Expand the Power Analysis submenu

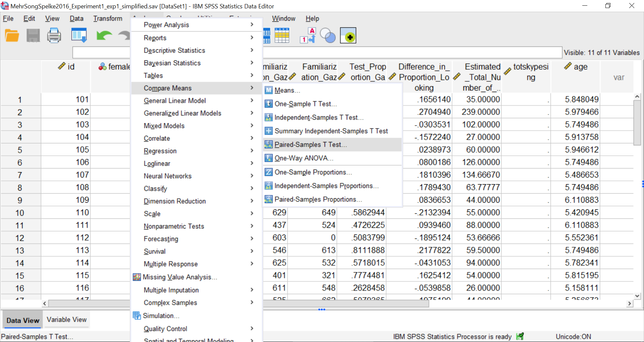click(252, 24)
